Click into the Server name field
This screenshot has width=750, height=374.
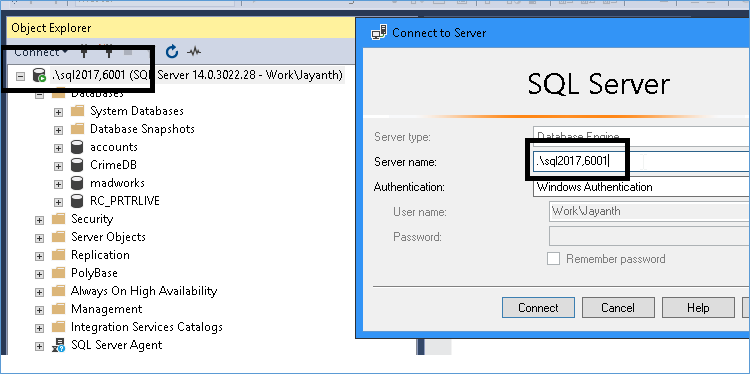pyautogui.click(x=641, y=162)
